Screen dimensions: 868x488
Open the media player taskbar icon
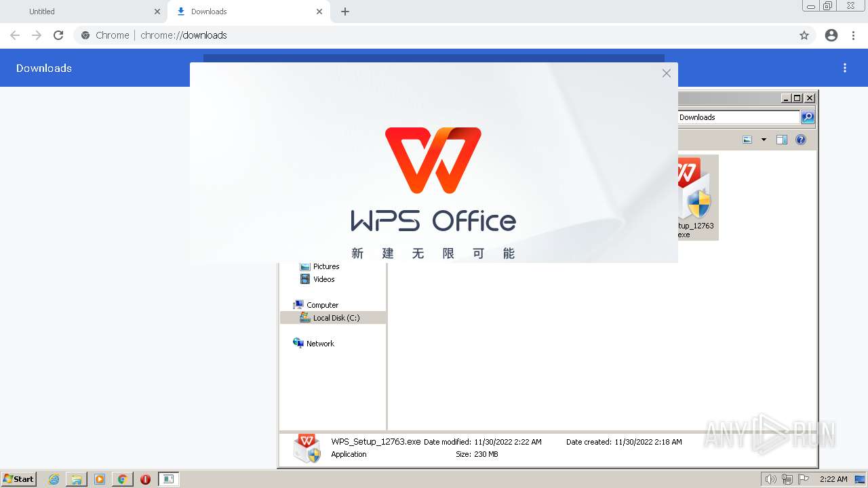pyautogui.click(x=100, y=479)
